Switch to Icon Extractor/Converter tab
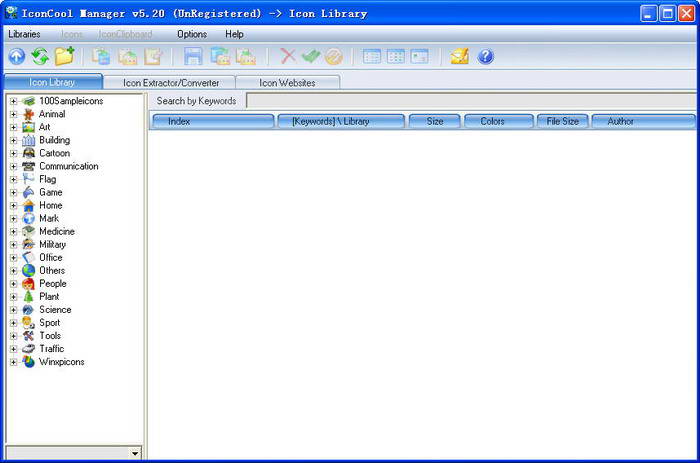The image size is (700, 463). (171, 83)
